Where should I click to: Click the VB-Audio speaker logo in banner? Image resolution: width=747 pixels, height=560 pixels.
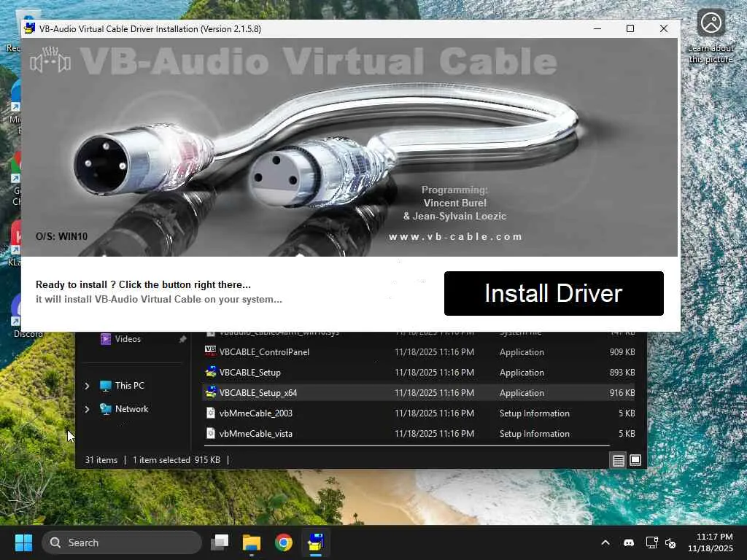point(50,61)
